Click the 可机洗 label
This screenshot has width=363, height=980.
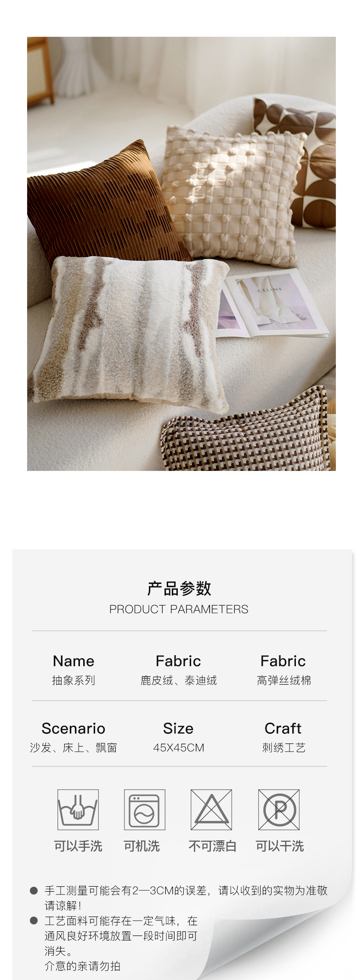tap(142, 846)
